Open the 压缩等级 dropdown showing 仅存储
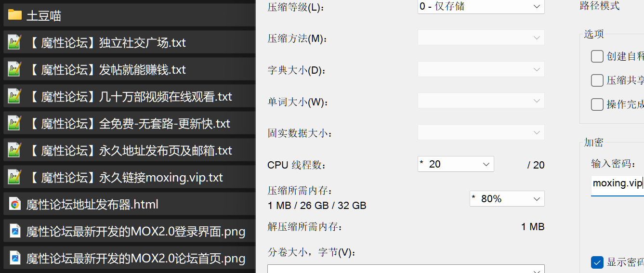 [481, 6]
